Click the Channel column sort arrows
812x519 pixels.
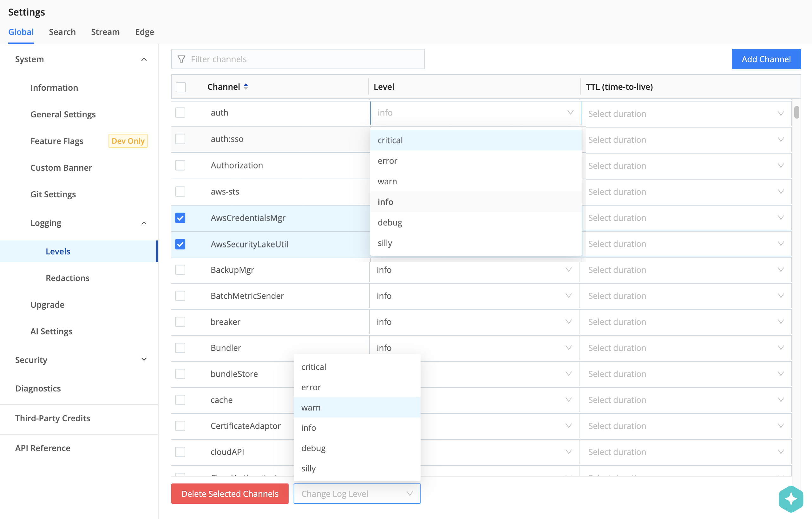pos(246,87)
